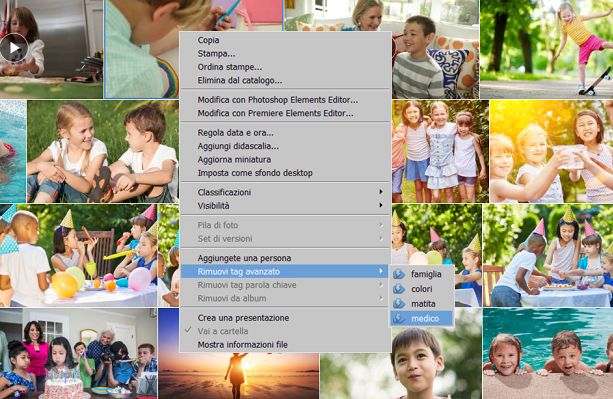Choose Crea una presentazione
Image resolution: width=613 pixels, height=399 pixels.
click(x=285, y=318)
